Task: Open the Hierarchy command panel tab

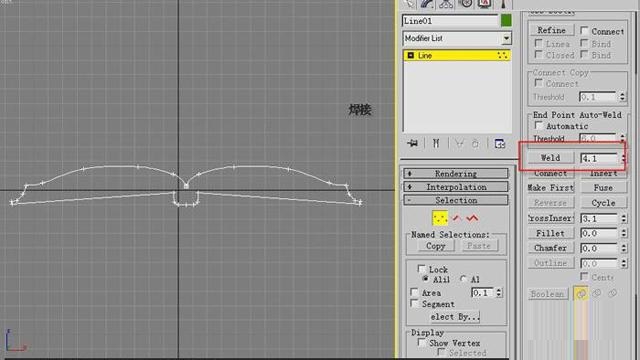Action: tap(446, 4)
